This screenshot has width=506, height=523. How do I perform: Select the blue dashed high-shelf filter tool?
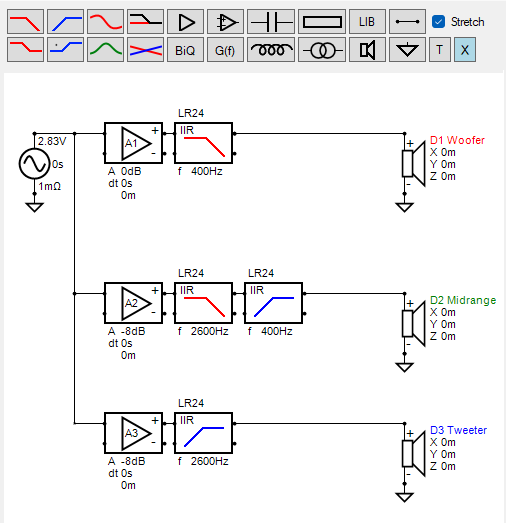coord(65,50)
